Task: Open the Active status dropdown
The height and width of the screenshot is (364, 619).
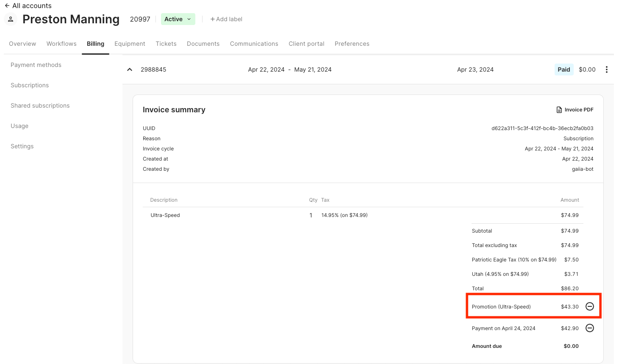Action: (178, 19)
